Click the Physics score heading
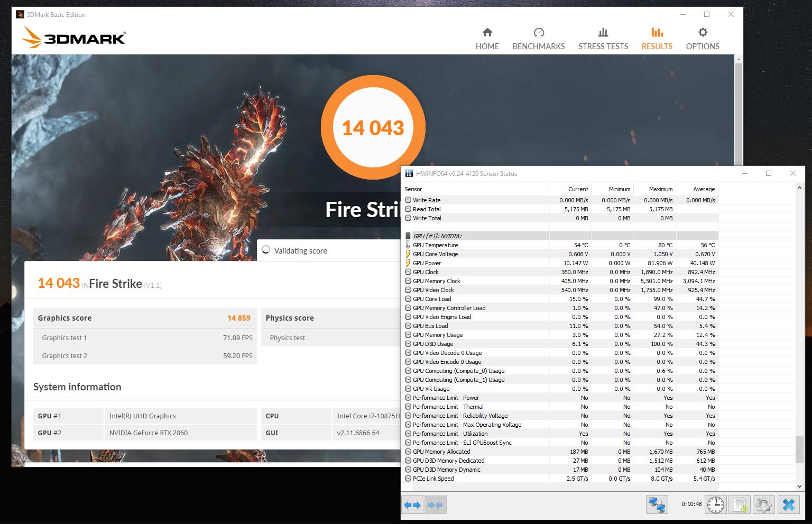This screenshot has height=524, width=812. click(x=290, y=318)
